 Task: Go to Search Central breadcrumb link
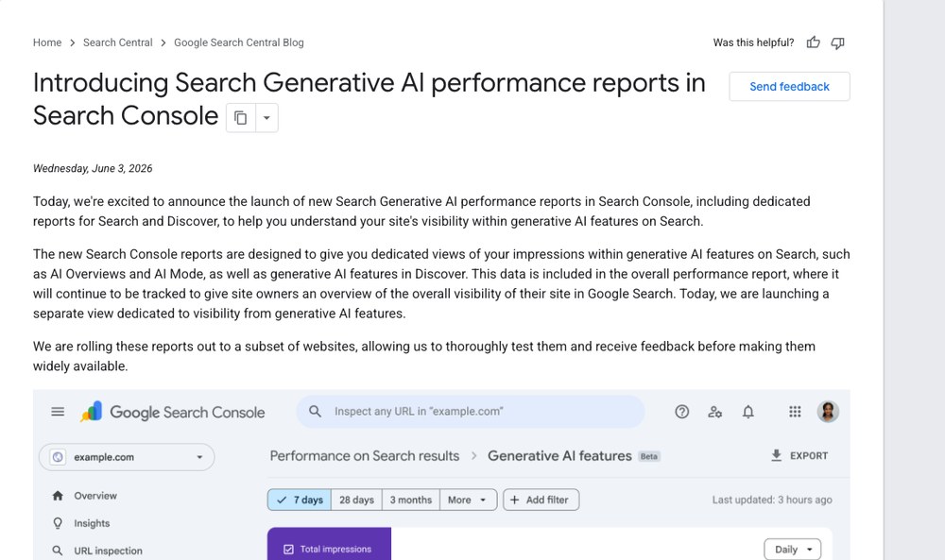[x=117, y=42]
